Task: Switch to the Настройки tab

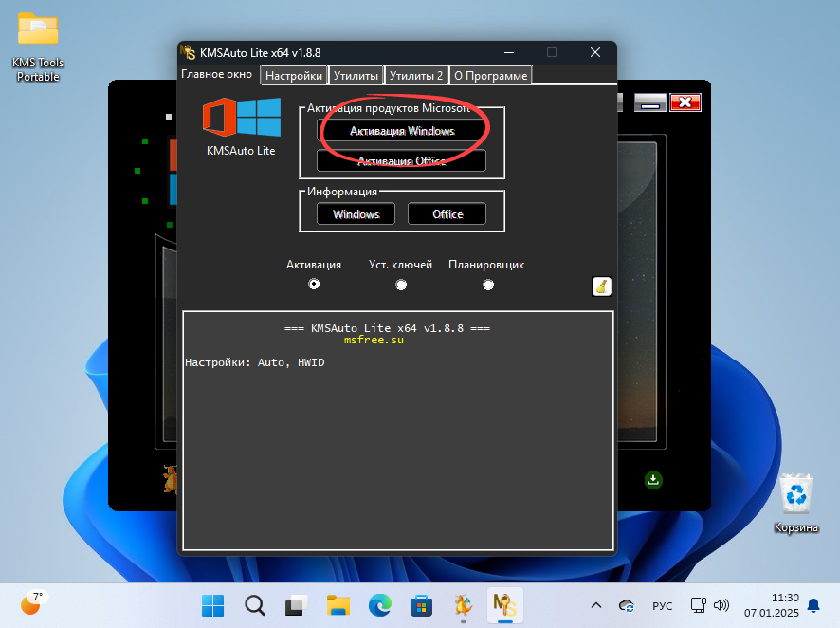Action: point(293,74)
